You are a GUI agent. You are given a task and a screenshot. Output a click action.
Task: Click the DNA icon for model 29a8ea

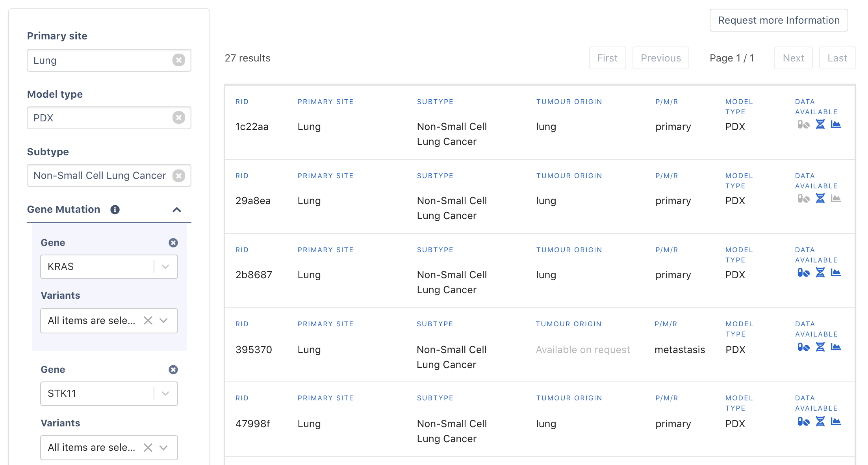[820, 199]
